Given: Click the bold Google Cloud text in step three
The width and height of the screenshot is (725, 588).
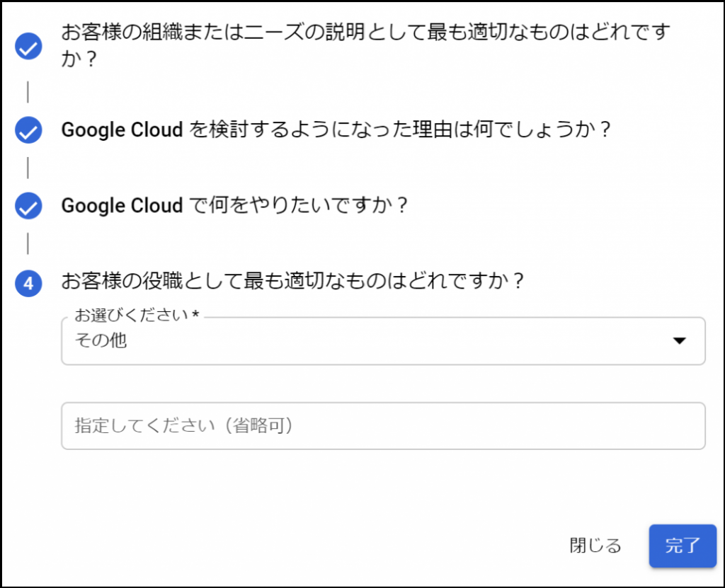Looking at the screenshot, I should 122,206.
